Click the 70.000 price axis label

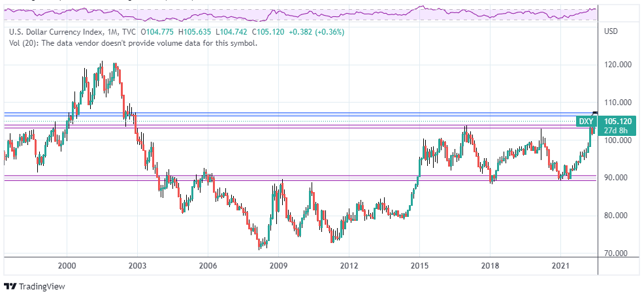(x=617, y=253)
